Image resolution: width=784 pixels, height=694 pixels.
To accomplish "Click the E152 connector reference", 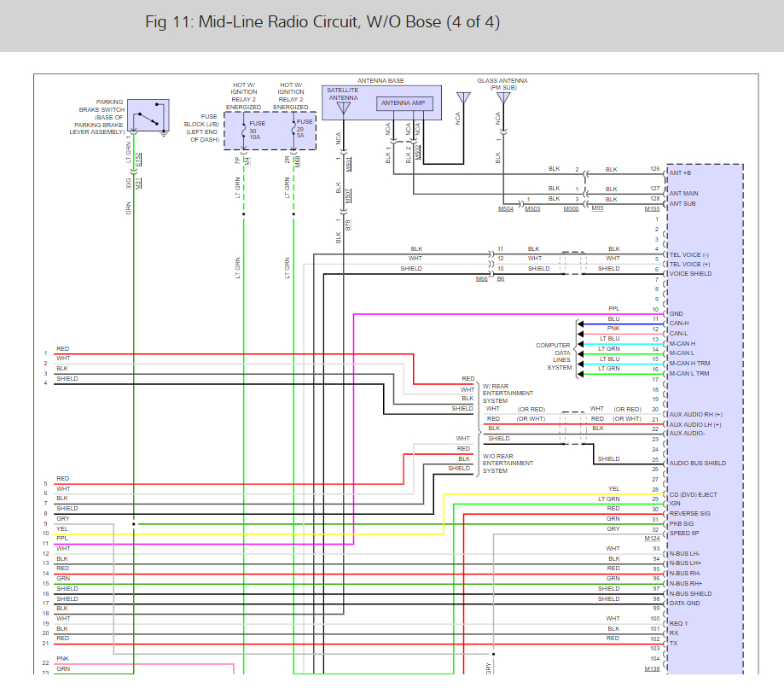I will [138, 159].
